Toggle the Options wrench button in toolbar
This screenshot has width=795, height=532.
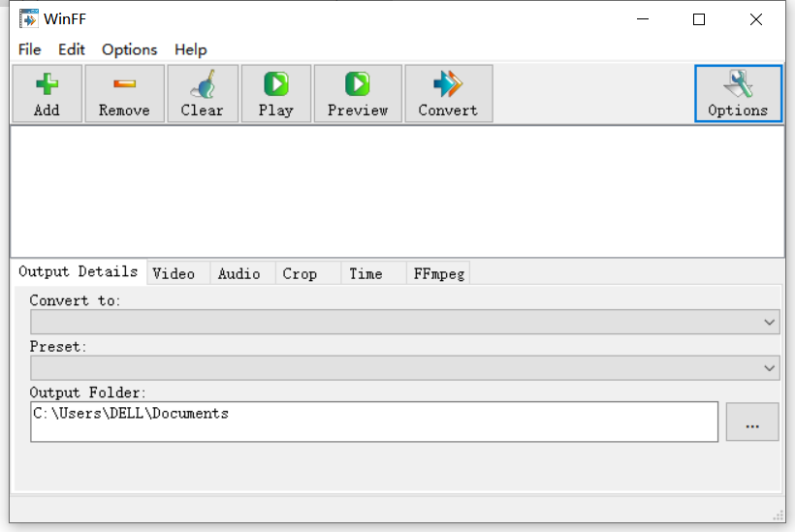coord(738,94)
